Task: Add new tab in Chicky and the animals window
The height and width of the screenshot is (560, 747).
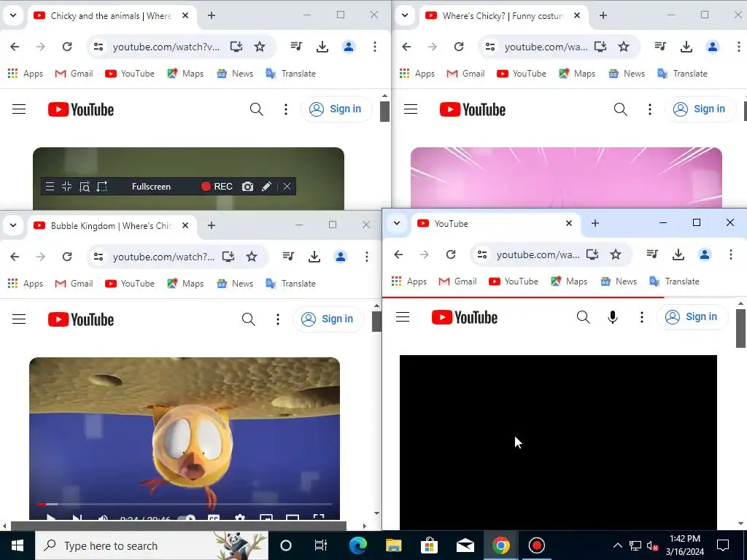Action: pyautogui.click(x=212, y=15)
